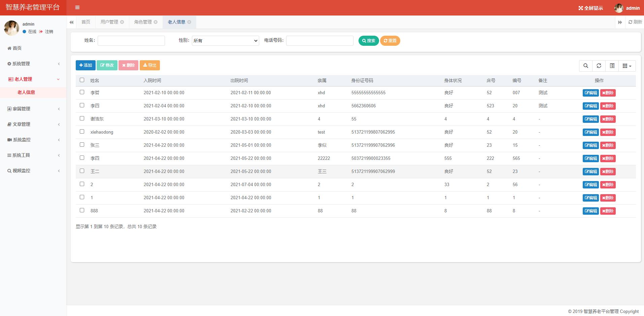Screen dimensions: 644x316
Task: Click the green 搜索 button
Action: tap(369, 41)
